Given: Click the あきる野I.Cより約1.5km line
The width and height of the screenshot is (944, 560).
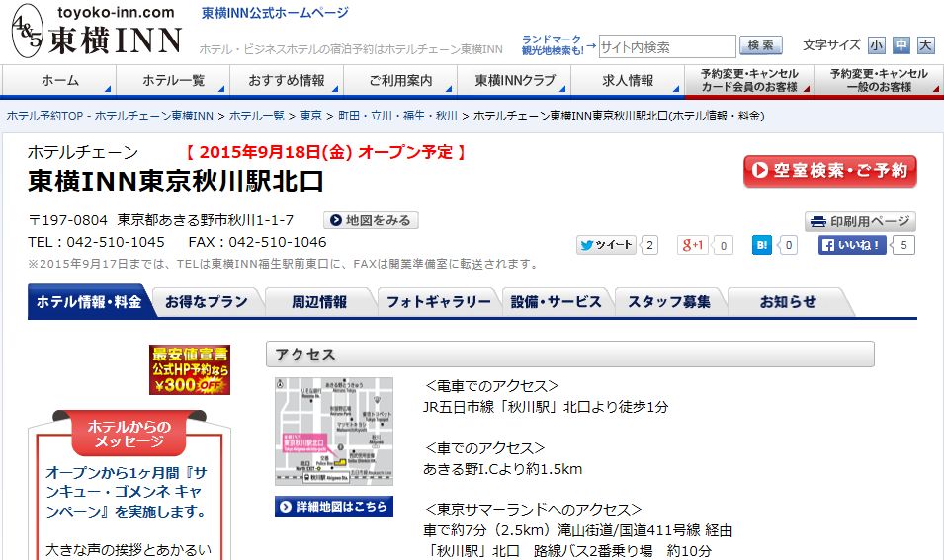Looking at the screenshot, I should (503, 468).
